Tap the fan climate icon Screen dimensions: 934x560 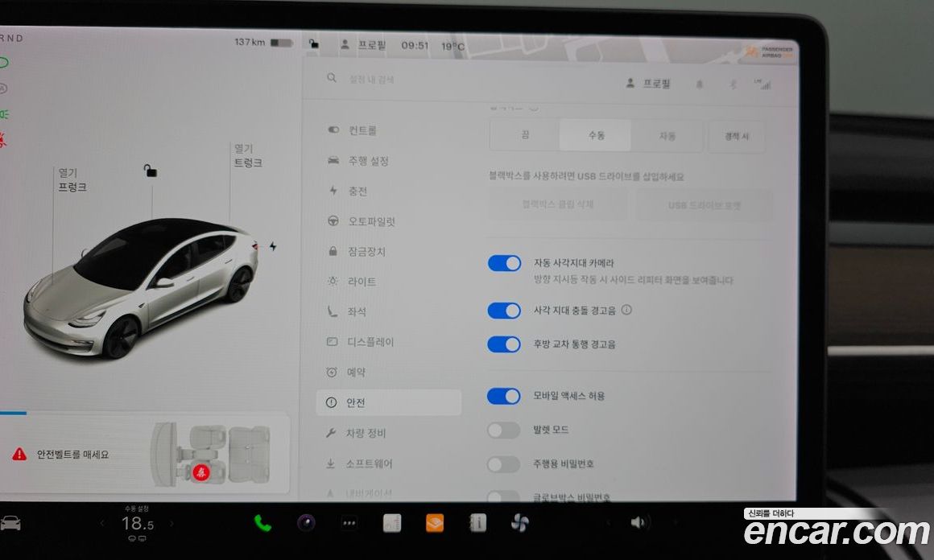click(519, 523)
